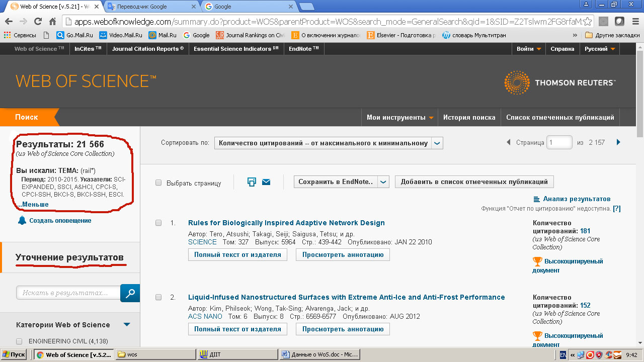Screen dimensions: 644x362
Task: Open the Chrome menu hamburger icon
Action: (x=635, y=22)
